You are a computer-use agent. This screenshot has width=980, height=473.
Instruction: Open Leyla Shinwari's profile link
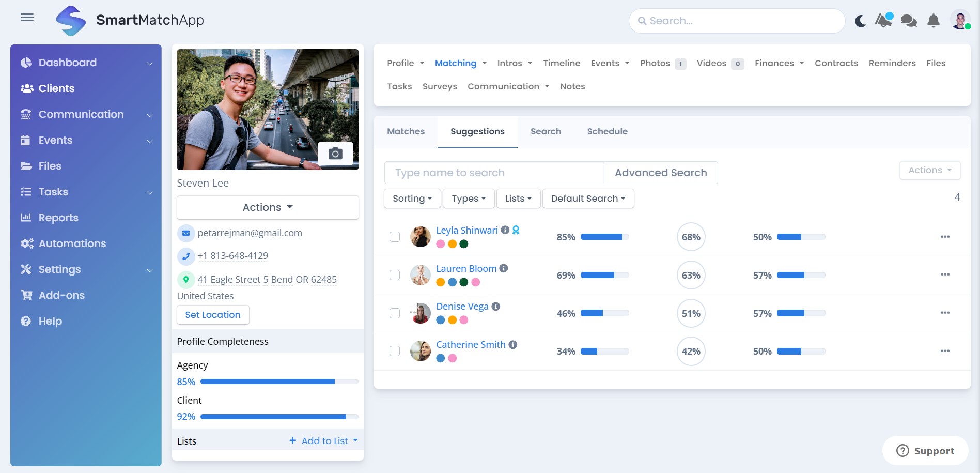(x=466, y=230)
